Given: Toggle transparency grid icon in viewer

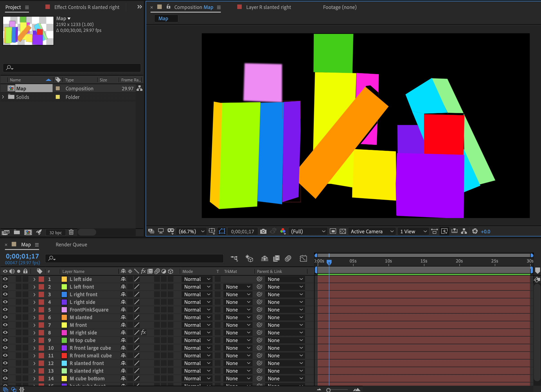Looking at the screenshot, I should coord(343,232).
